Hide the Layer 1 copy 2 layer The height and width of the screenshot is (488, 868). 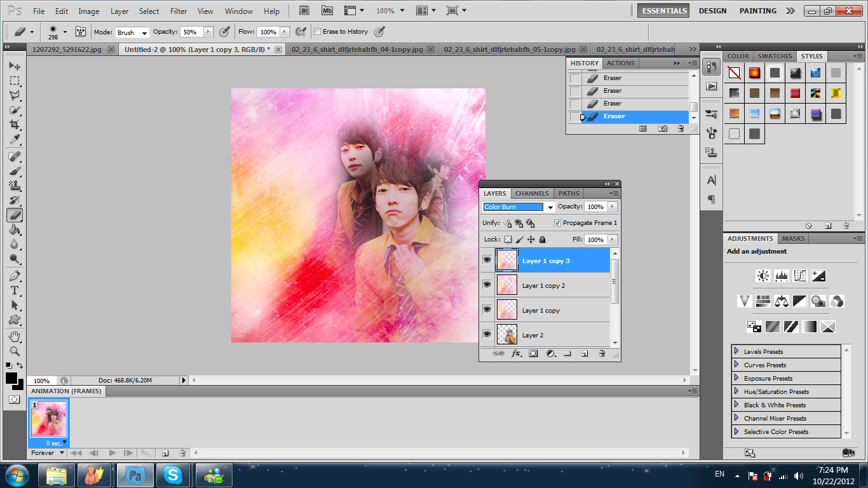(487, 285)
